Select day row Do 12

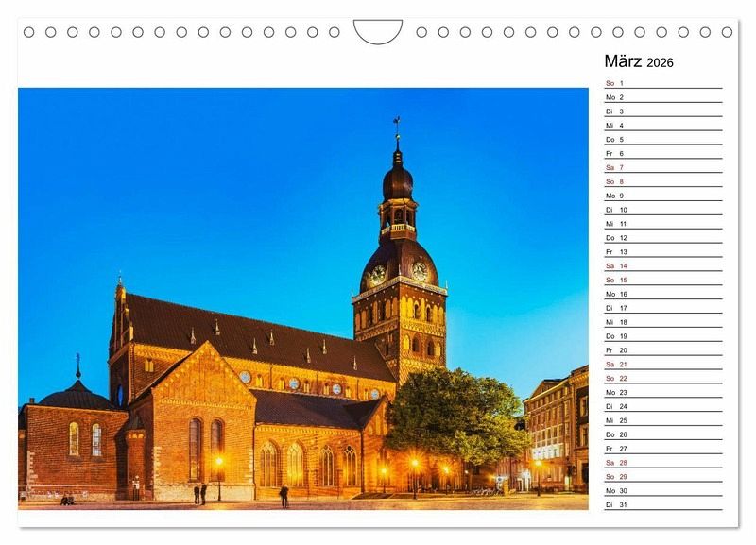pyautogui.click(x=663, y=238)
